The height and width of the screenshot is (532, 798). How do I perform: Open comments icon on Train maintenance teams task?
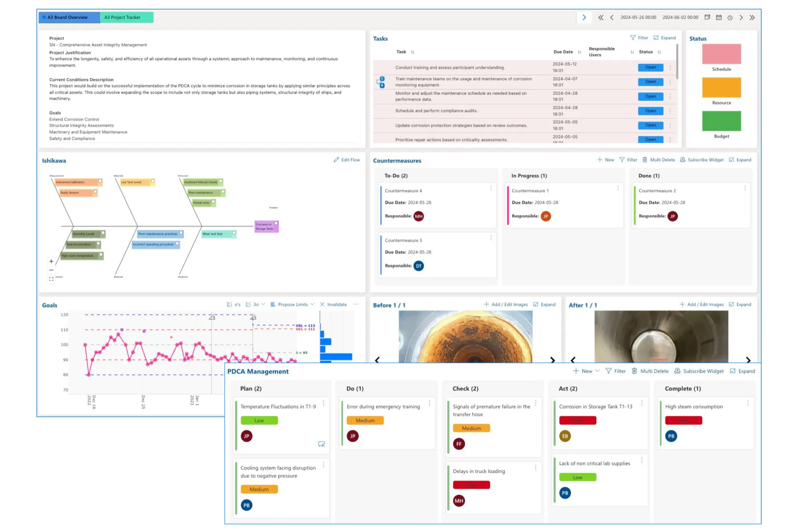click(x=380, y=82)
